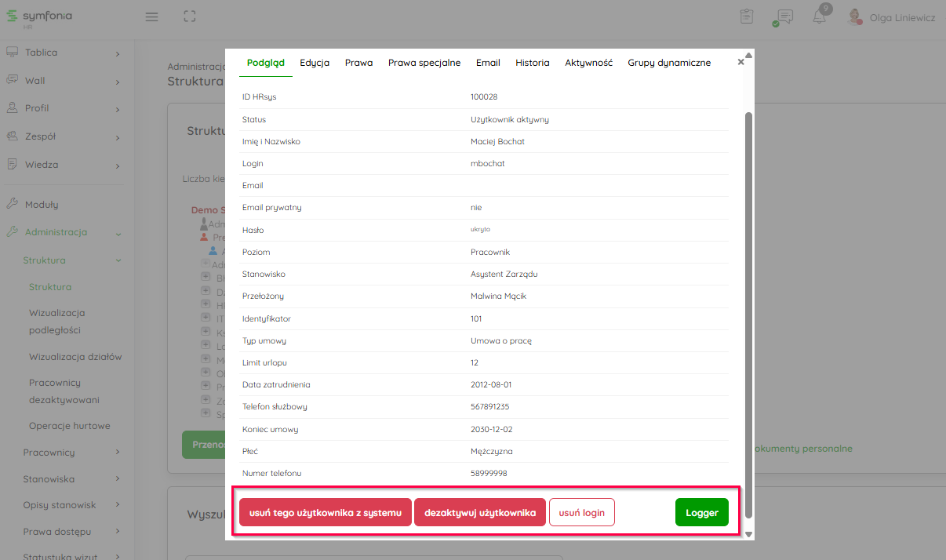Open the Prawa specjalne tab
Viewport: 946px width, 560px height.
(424, 63)
